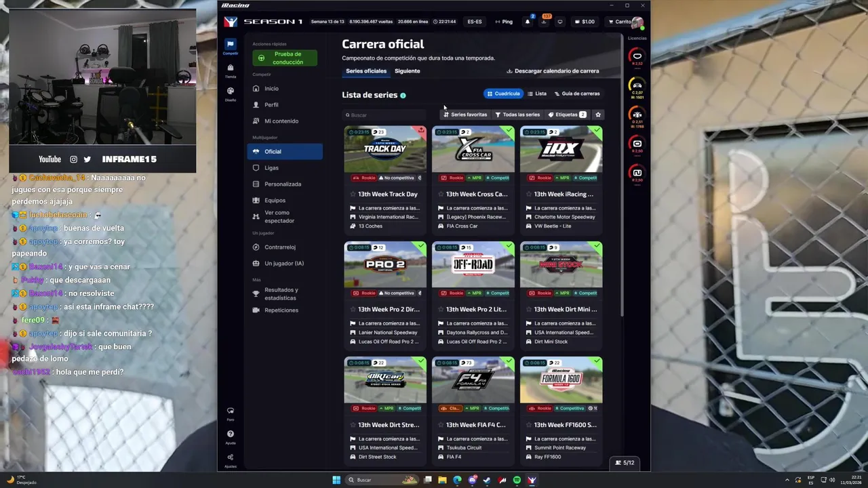Image resolution: width=868 pixels, height=488 pixels.
Task: Open Equipos in sidebar
Action: coord(285,201)
